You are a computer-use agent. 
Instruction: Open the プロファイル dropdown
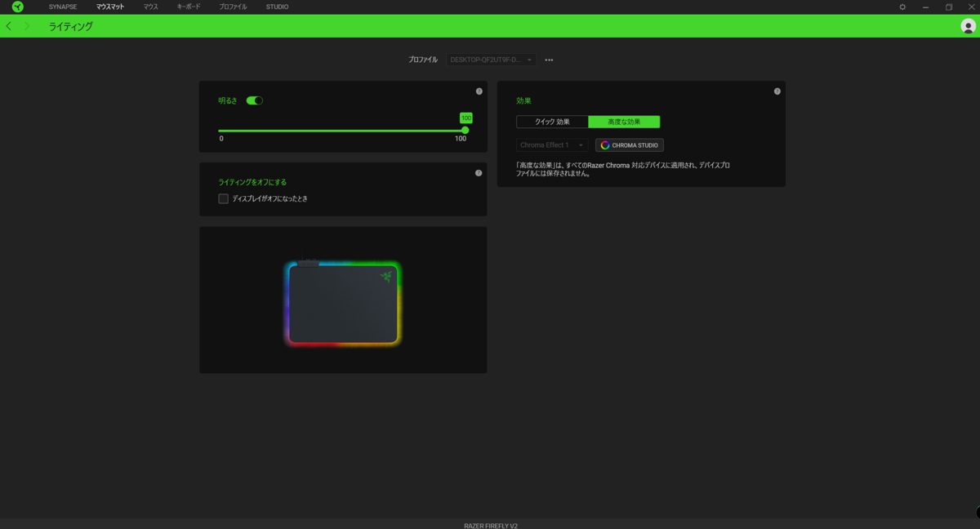491,60
